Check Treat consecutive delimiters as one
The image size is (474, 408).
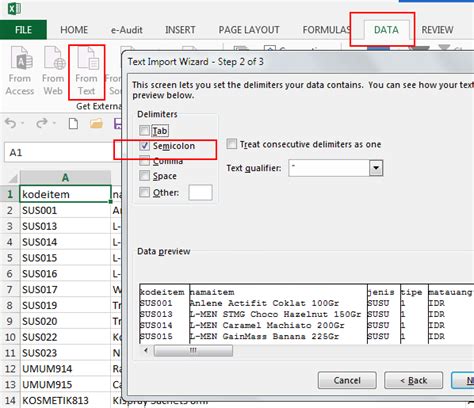[231, 144]
